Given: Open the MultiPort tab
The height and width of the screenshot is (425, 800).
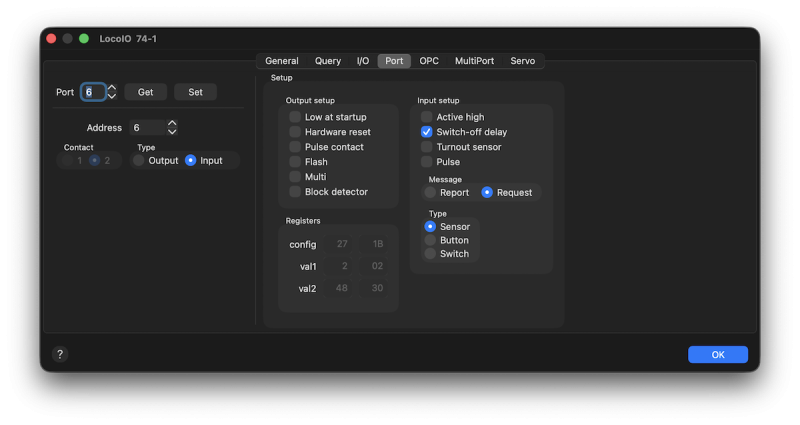Looking at the screenshot, I should coord(474,61).
